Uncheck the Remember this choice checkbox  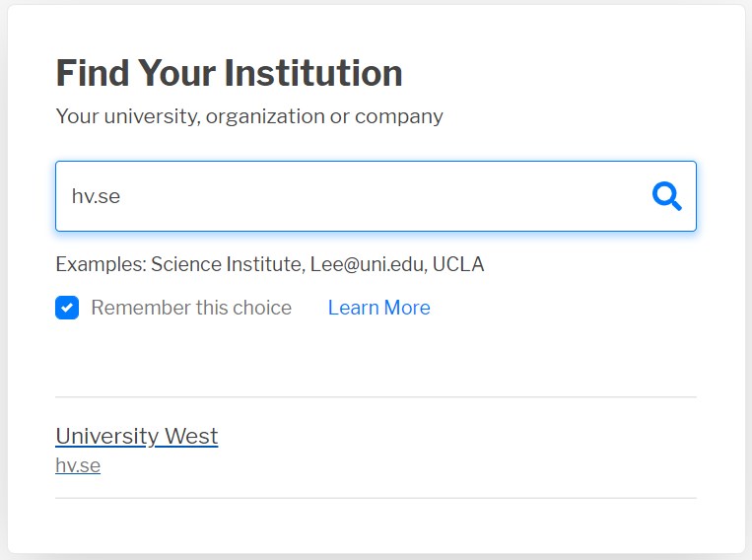[x=67, y=308]
